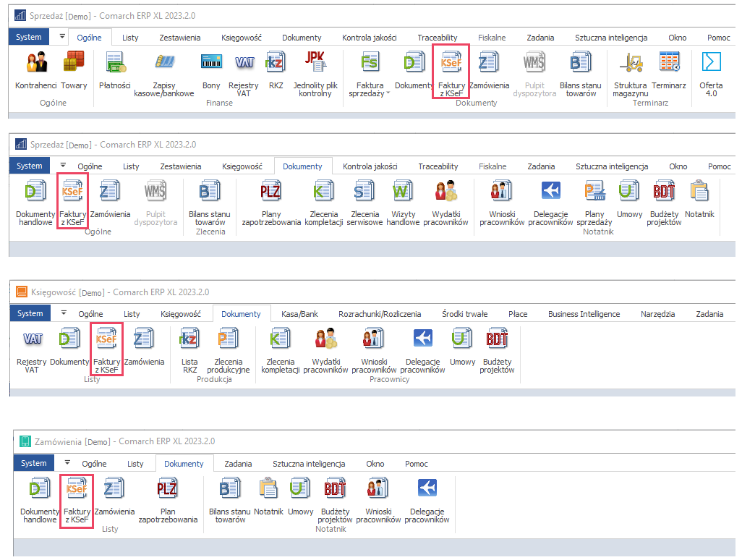Open Jednolity plik kontrolny (JPK)
Screen dimensions: 742x560
(x=315, y=75)
